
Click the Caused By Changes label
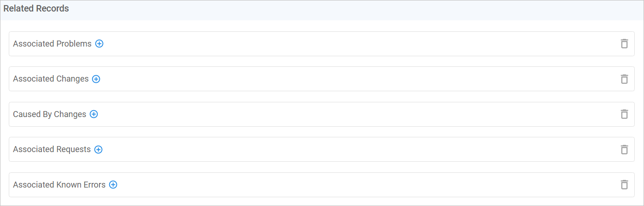[49, 114]
